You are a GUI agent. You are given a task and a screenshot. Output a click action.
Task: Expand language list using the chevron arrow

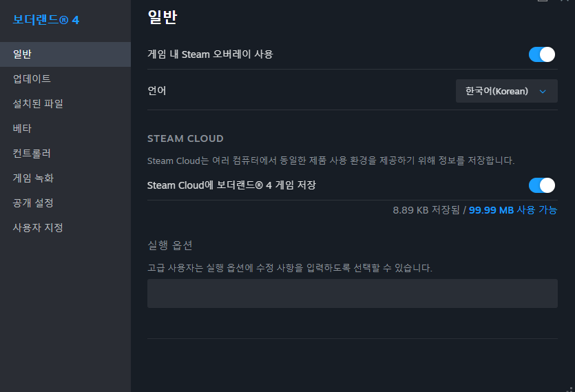pos(543,91)
